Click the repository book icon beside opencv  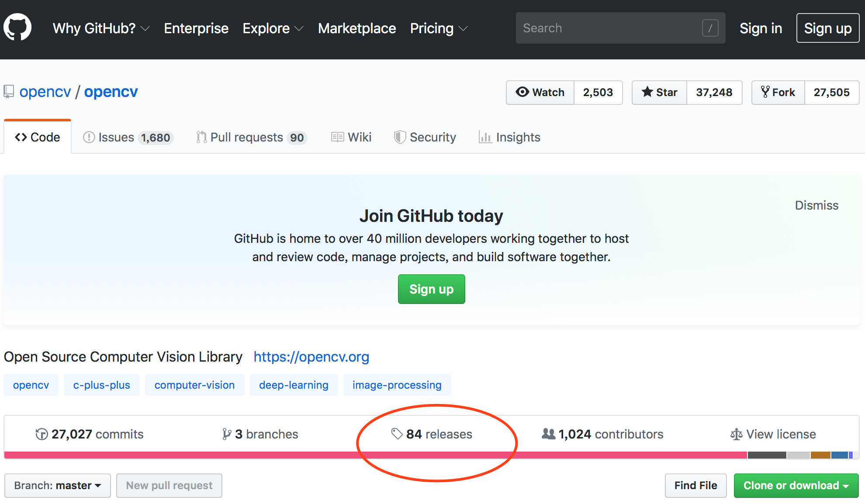(9, 92)
